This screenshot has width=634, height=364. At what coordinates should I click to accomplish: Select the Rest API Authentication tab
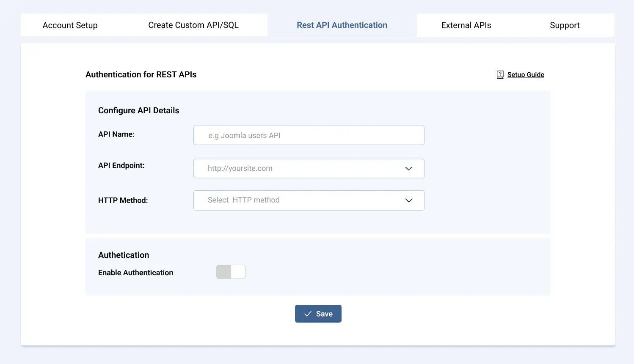[342, 25]
